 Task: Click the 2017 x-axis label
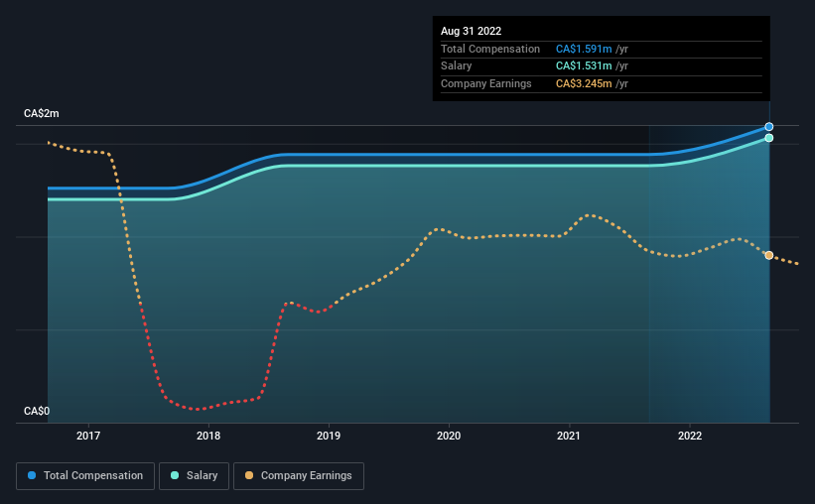88,436
